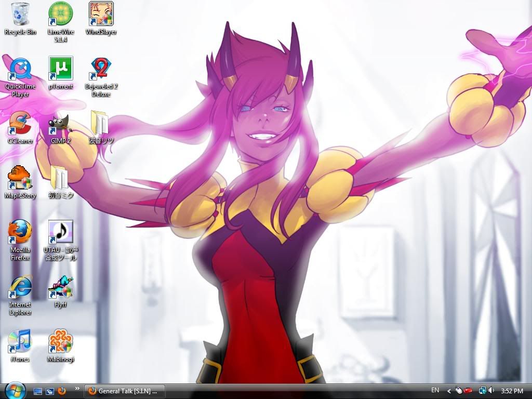Open the Windows Start menu orb
The width and height of the screenshot is (532, 399).
(15, 390)
